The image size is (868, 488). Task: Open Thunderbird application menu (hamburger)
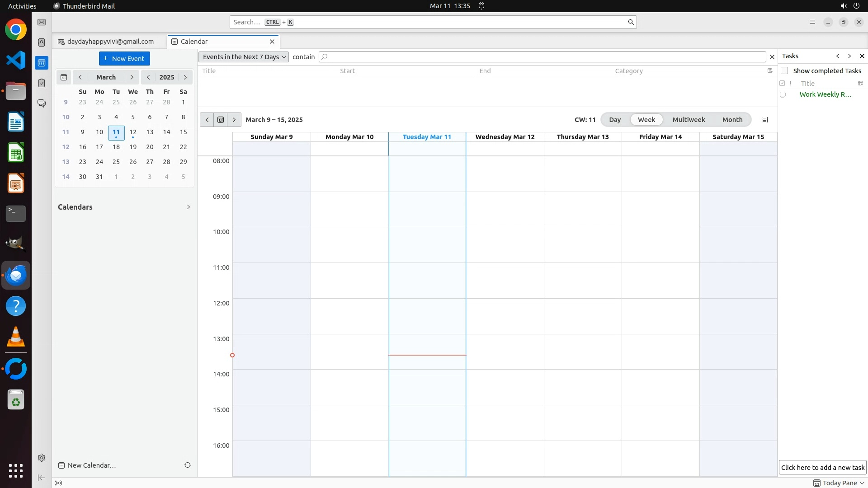(812, 22)
